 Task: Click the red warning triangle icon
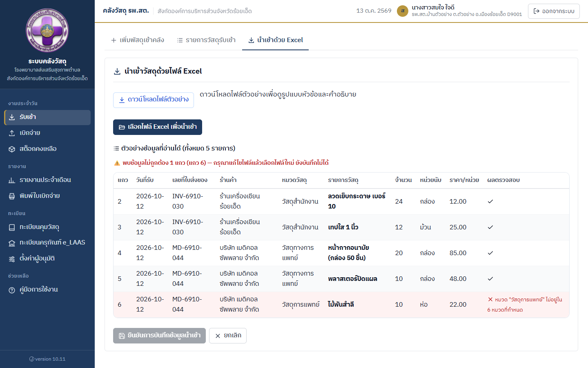[117, 163]
